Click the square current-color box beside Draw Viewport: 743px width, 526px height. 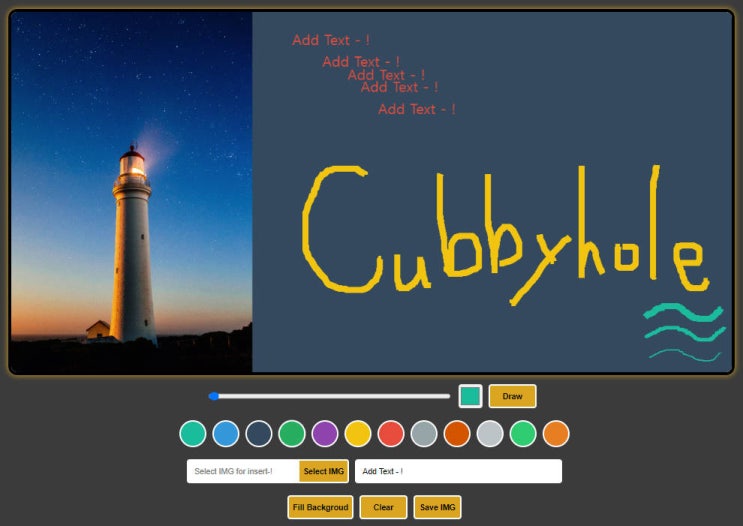[470, 396]
